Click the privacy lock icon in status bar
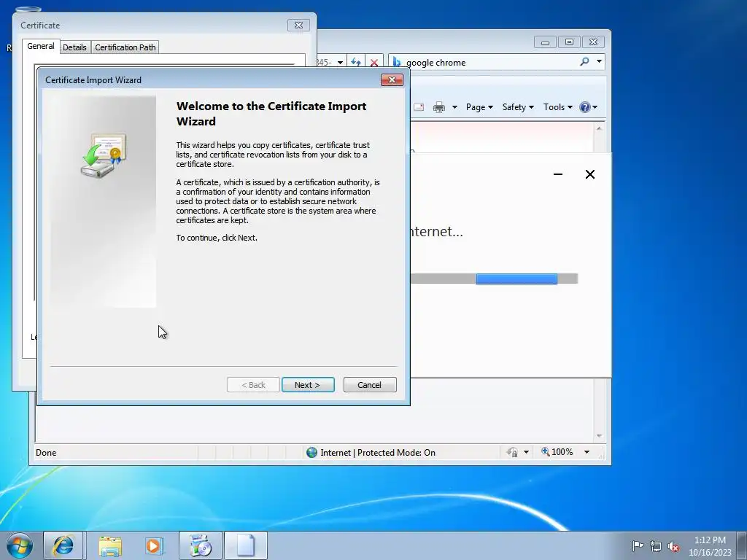Image resolution: width=747 pixels, height=560 pixels. point(512,452)
